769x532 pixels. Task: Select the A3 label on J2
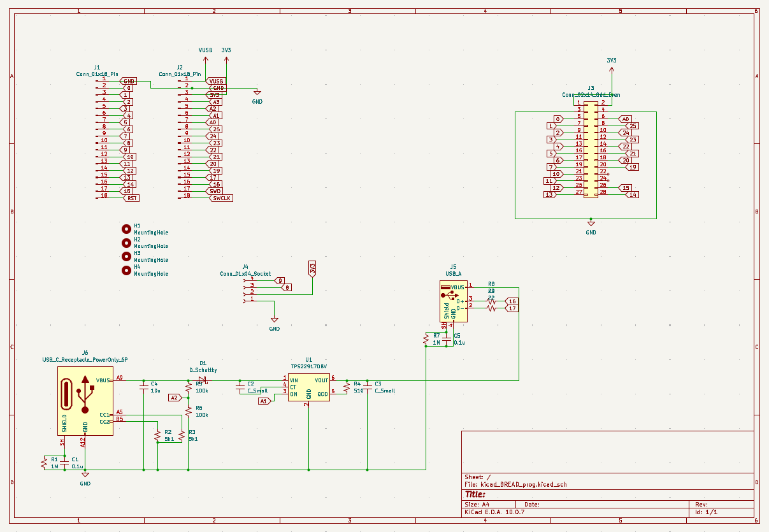214,101
